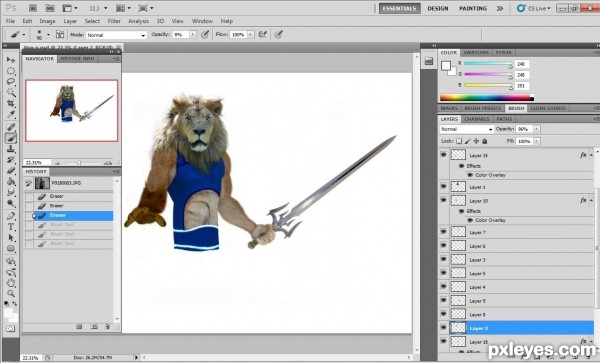The width and height of the screenshot is (600, 363).
Task: Switch to the Swatches tab
Action: click(476, 52)
